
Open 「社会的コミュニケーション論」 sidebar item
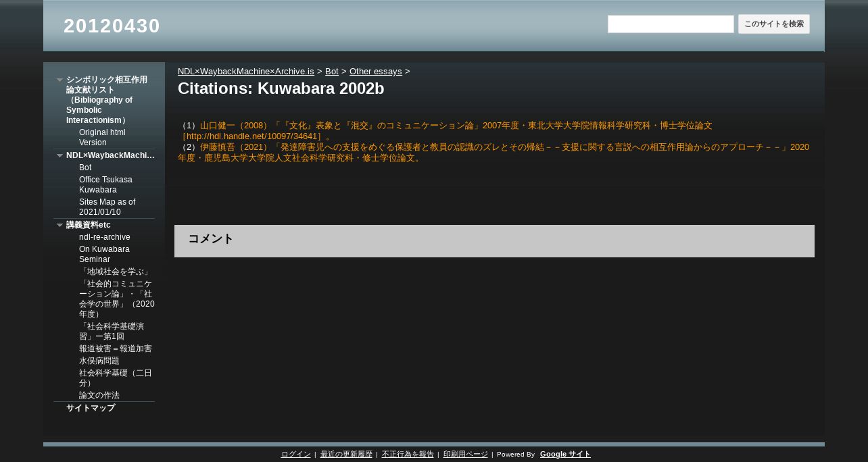point(116,299)
